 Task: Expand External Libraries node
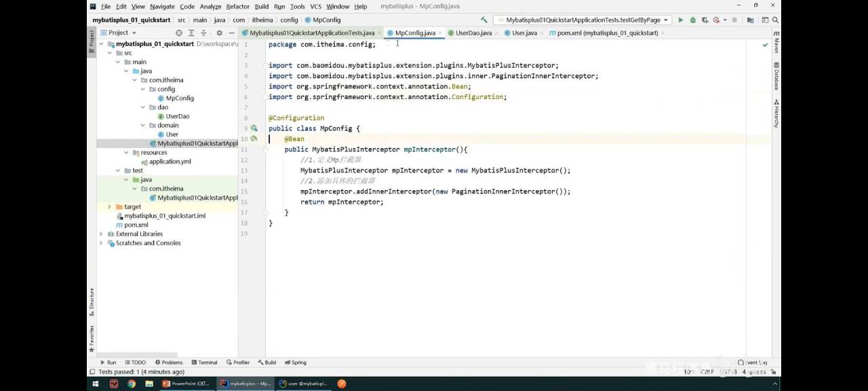point(102,234)
